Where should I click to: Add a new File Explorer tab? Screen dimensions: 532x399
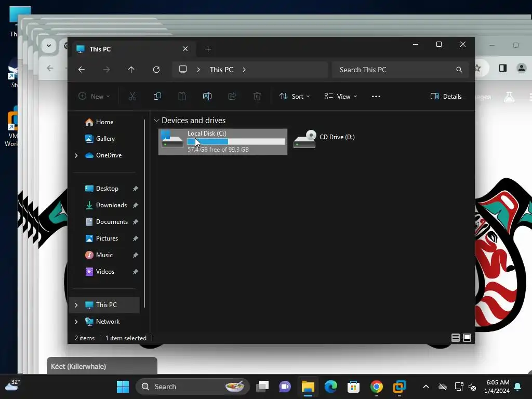coord(208,49)
